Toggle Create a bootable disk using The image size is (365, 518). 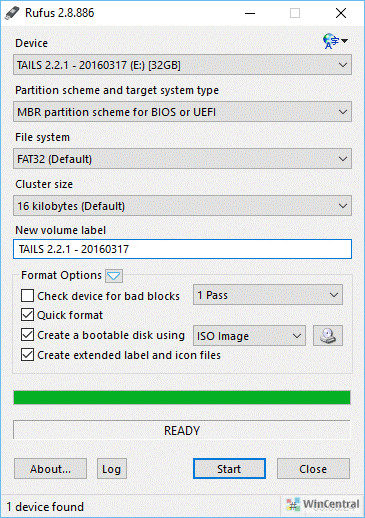(x=27, y=335)
